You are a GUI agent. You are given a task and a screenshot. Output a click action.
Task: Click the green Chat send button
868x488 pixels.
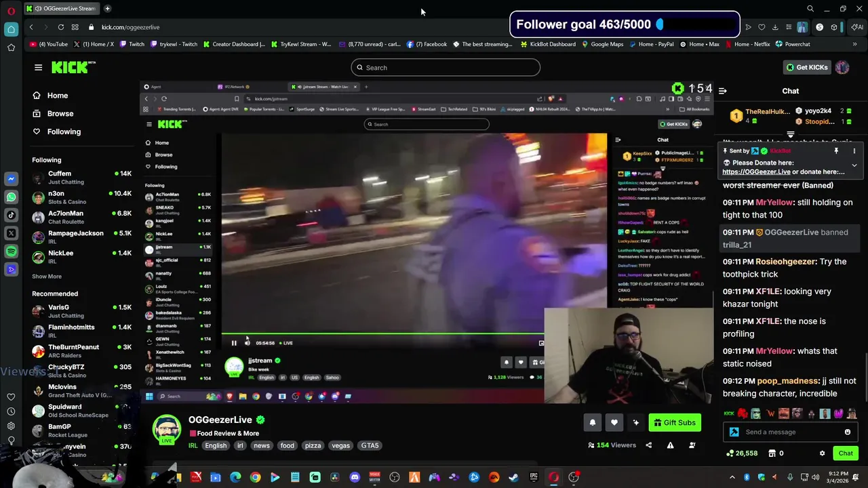tap(846, 453)
